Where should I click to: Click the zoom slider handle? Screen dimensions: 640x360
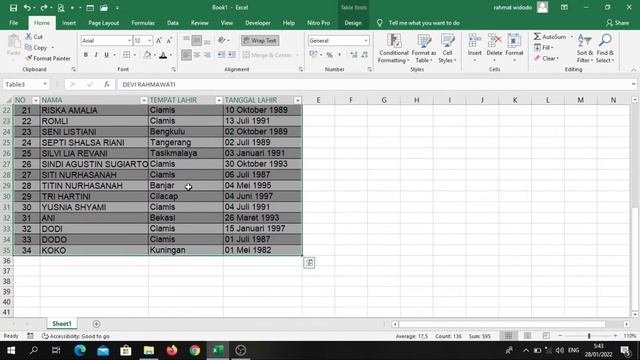point(589,336)
